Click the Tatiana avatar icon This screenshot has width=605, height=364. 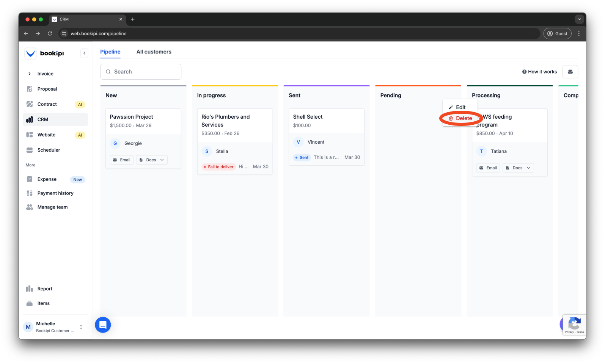(x=482, y=151)
